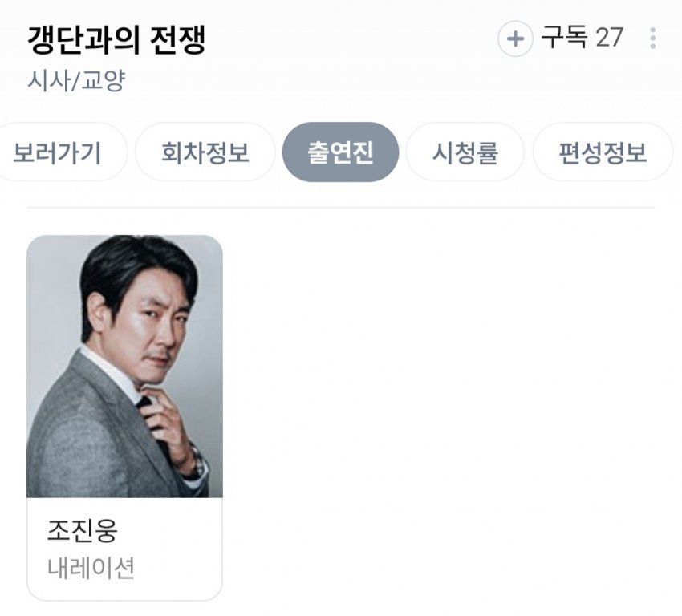Click the 구독 27 subscribe label
The width and height of the screenshot is (682, 616).
point(582,38)
